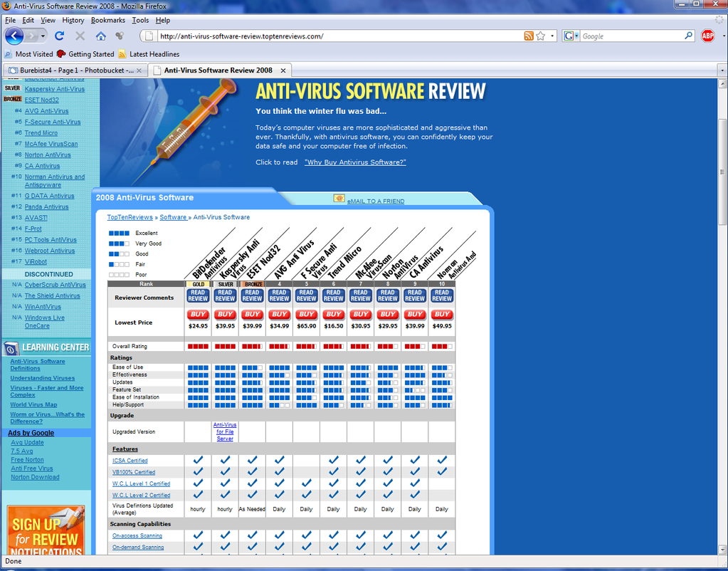The image size is (728, 571).
Task: Click the browser Back arrow button
Action: tap(14, 36)
